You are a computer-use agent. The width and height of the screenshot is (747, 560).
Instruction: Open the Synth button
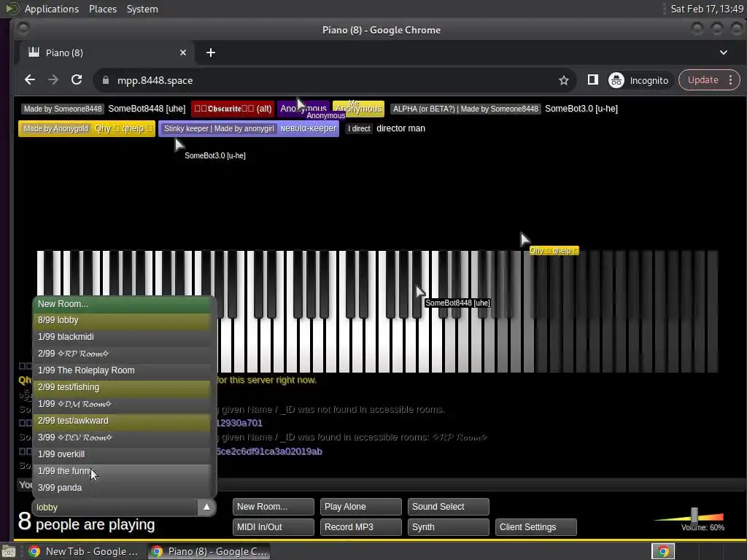[449, 527]
